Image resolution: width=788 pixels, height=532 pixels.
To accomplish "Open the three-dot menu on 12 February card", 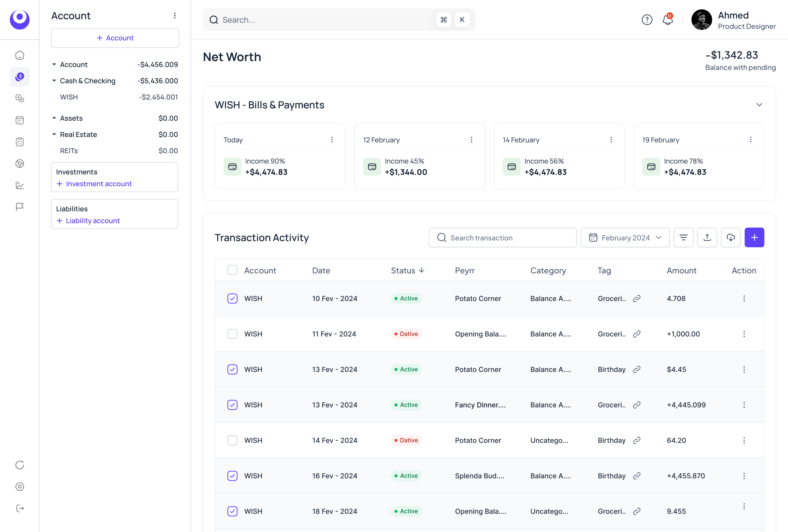I will [x=472, y=140].
